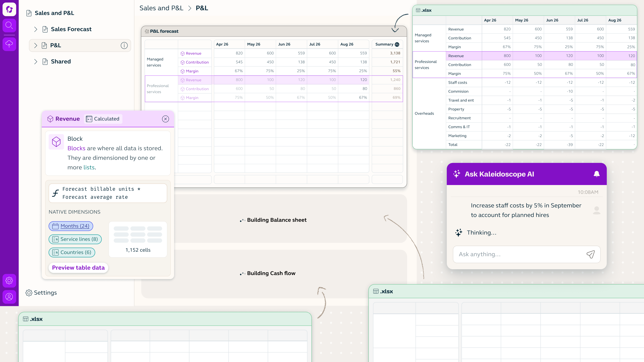Click the Ask anything input field
The width and height of the screenshot is (644, 362).
527,254
